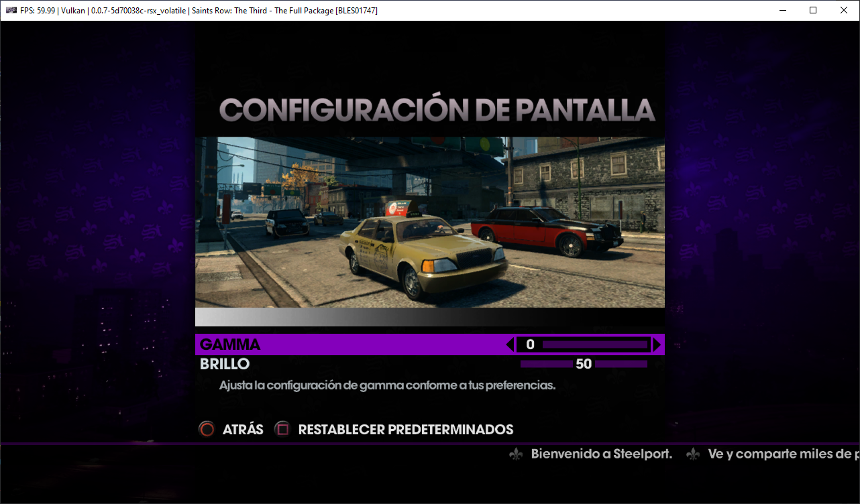Click the left arrow of Gamma setting
The width and height of the screenshot is (860, 504).
510,344
